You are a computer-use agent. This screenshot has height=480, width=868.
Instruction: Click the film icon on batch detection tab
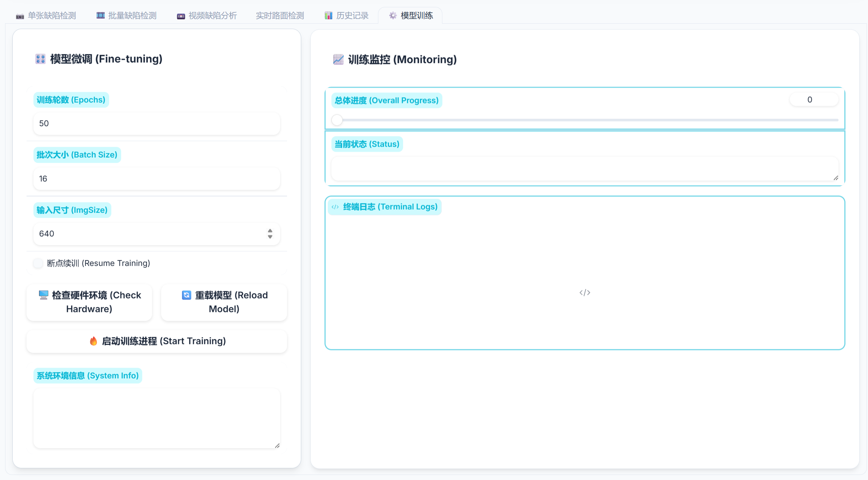point(100,16)
